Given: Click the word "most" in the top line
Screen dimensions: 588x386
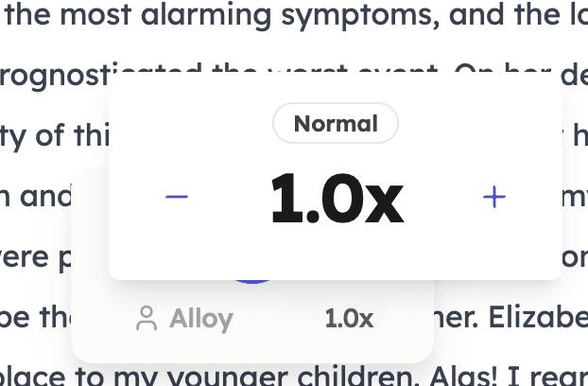Looking at the screenshot, I should 95,15.
